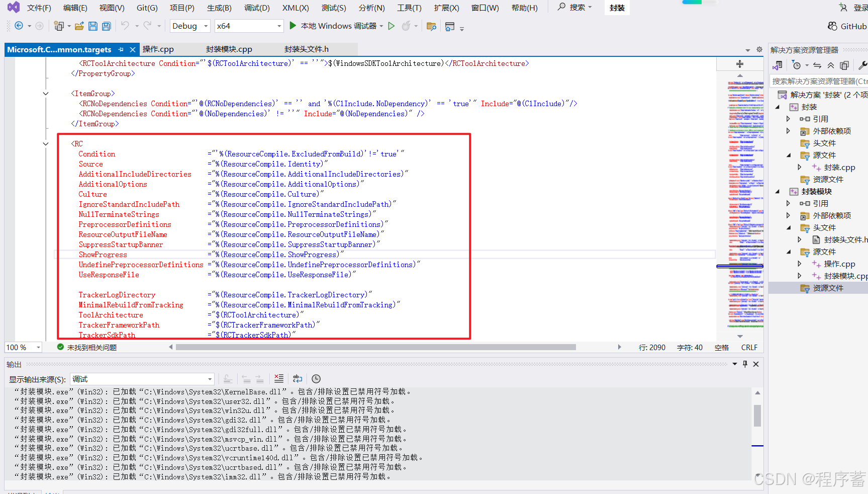
Task: Switch to the 封装头文件.h tab
Action: click(x=306, y=49)
